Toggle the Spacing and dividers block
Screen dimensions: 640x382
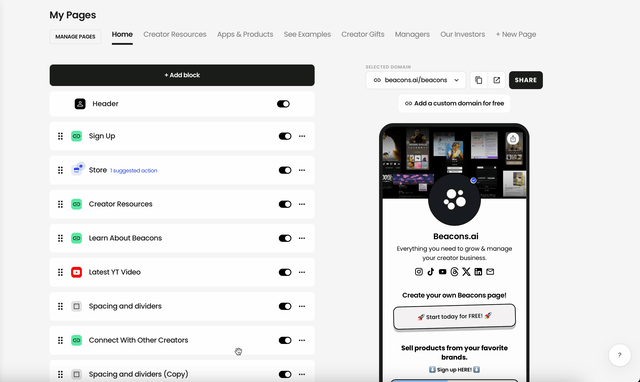(x=285, y=306)
